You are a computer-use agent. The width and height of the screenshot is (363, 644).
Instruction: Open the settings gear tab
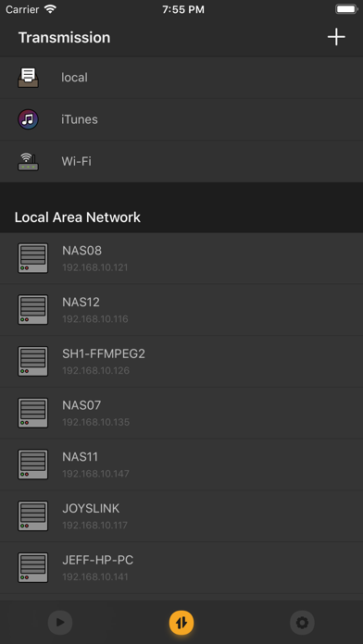click(x=302, y=623)
